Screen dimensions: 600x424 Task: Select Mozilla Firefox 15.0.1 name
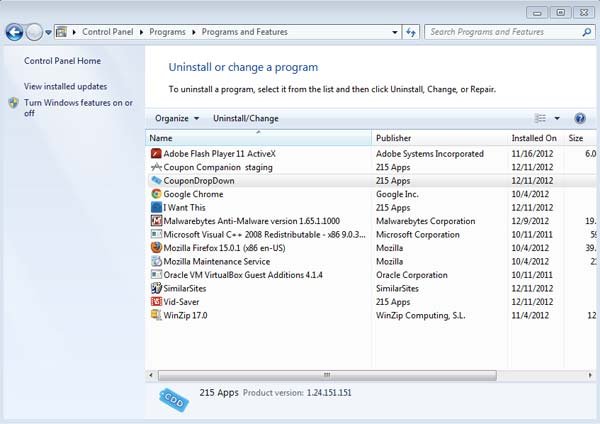pos(224,248)
